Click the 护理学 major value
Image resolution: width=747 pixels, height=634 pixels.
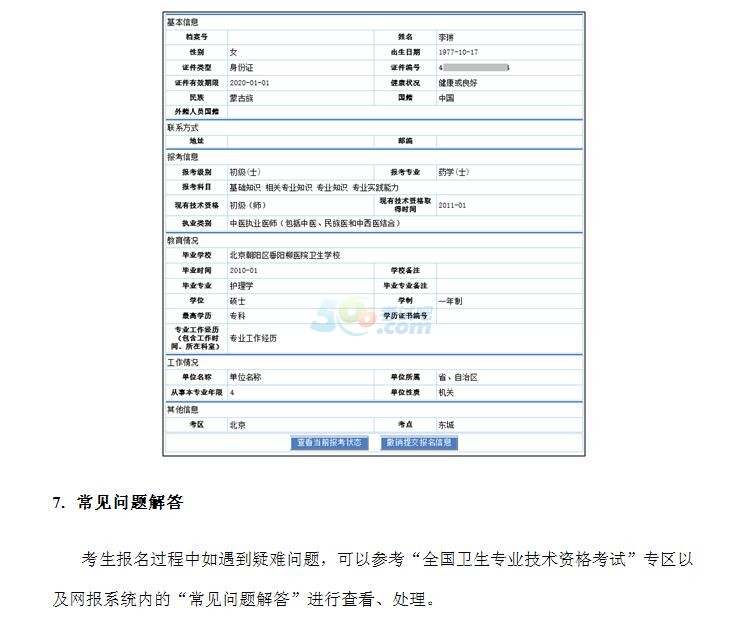click(x=242, y=286)
